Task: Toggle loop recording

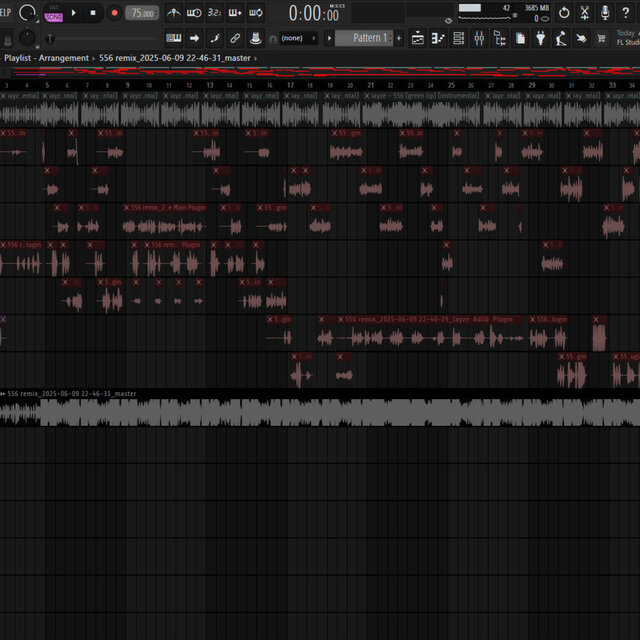Action: point(256,13)
